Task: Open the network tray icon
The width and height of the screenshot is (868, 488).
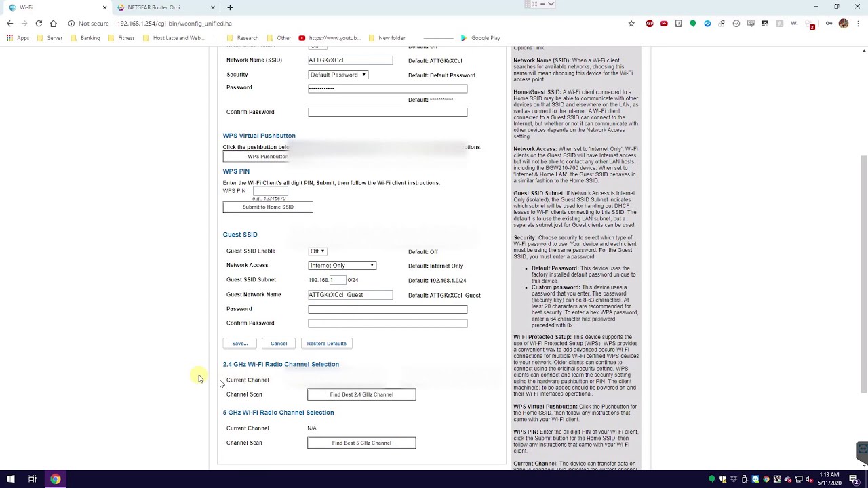Action: [x=799, y=479]
